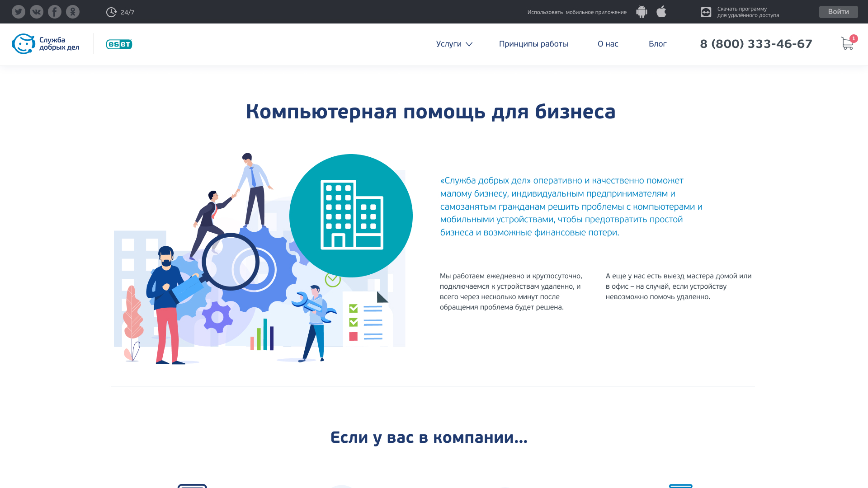This screenshot has height=488, width=868.
Task: Click the Войти login button
Action: click(838, 12)
